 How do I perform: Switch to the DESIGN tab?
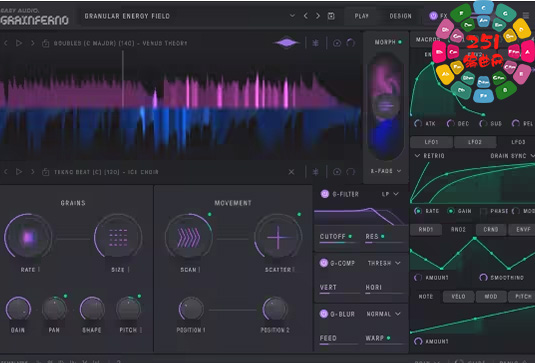click(x=401, y=16)
